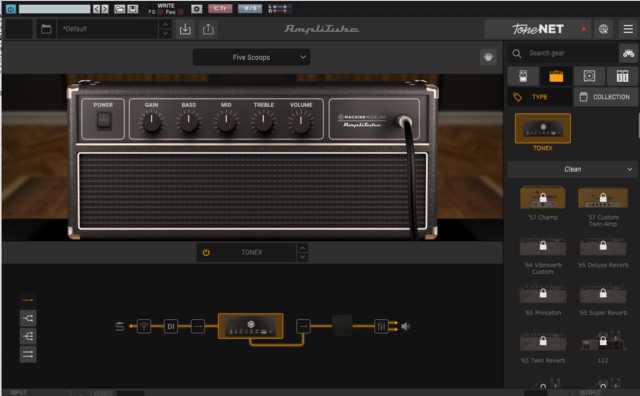The width and height of the screenshot is (640, 396).
Task: Select locked '57 Custom Twin-Amp
Action: pyautogui.click(x=603, y=198)
